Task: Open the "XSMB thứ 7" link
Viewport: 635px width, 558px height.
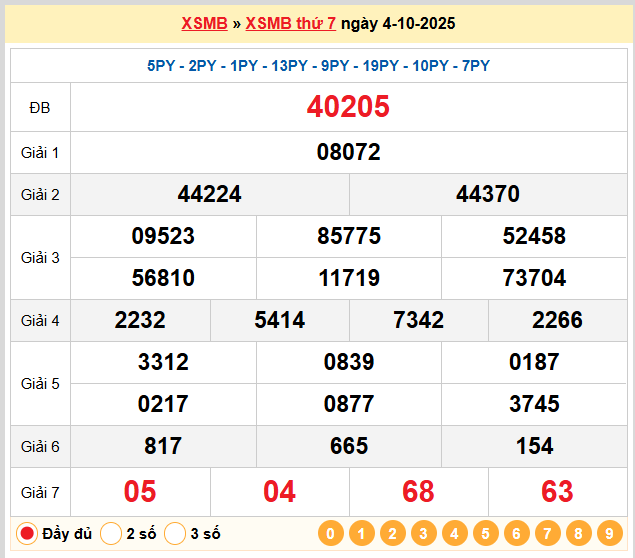Action: pyautogui.click(x=290, y=23)
